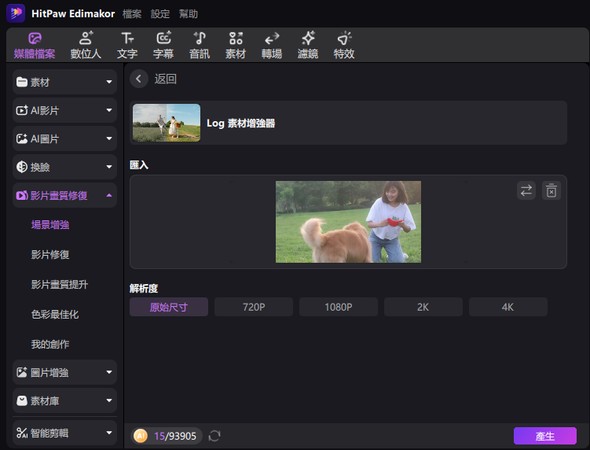Viewport: 590px width, 450px height.
Task: Expand the AI影片 sidebar section
Action: click(65, 110)
